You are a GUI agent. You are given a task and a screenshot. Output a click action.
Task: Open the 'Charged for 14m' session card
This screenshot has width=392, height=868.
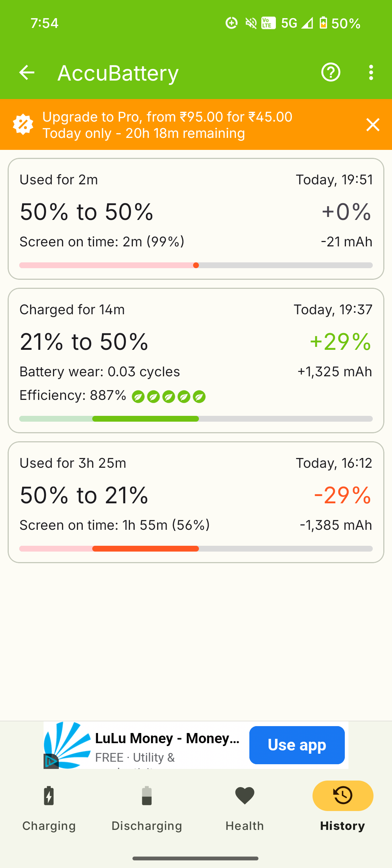tap(196, 360)
